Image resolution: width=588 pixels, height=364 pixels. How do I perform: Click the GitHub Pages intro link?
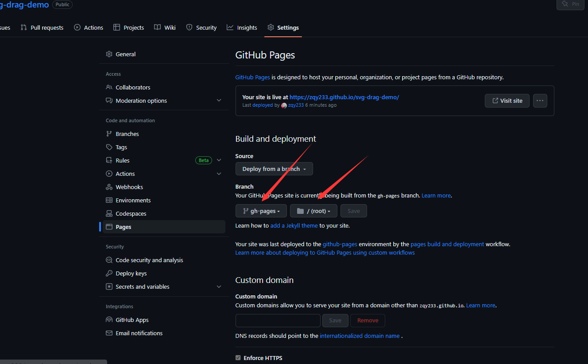252,77
